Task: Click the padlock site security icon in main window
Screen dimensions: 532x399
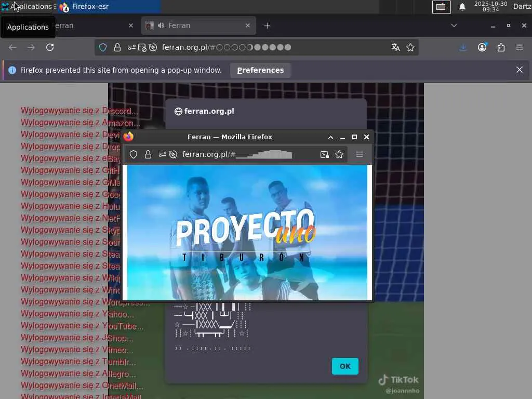Action: point(117,47)
